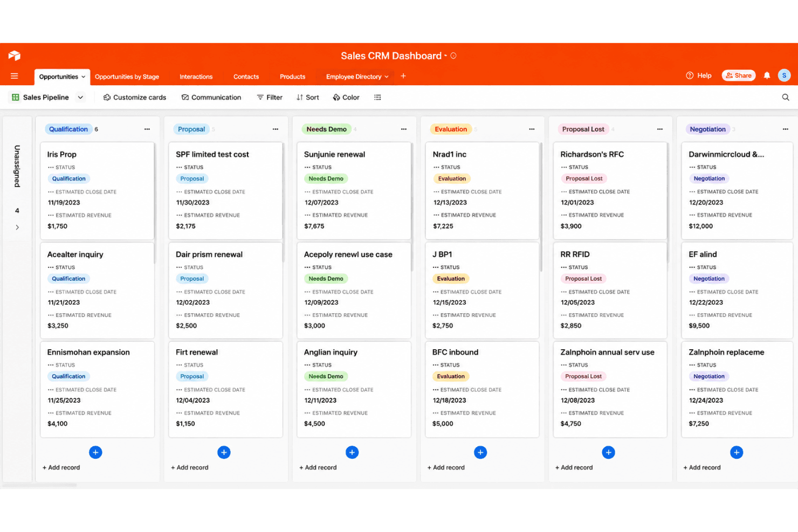This screenshot has width=798, height=532.
Task: Open the Contacts tab
Action: point(246,77)
